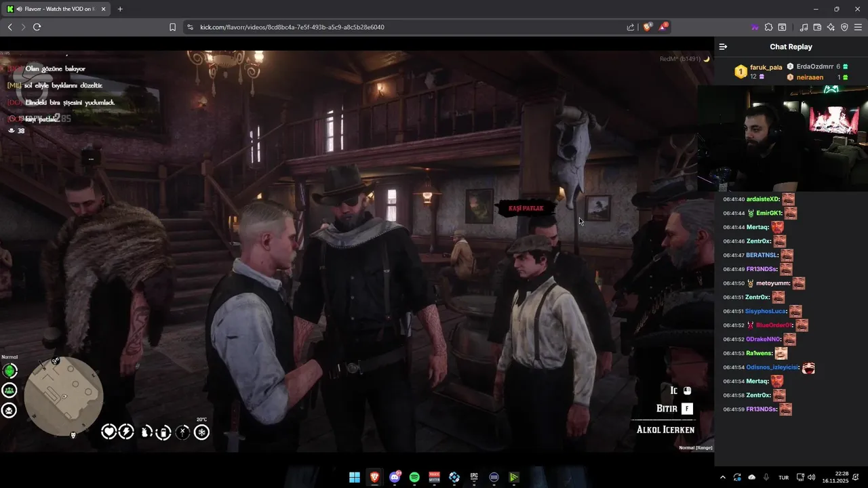
Task: Toggle the browser sidebar panel icon
Action: (782, 27)
